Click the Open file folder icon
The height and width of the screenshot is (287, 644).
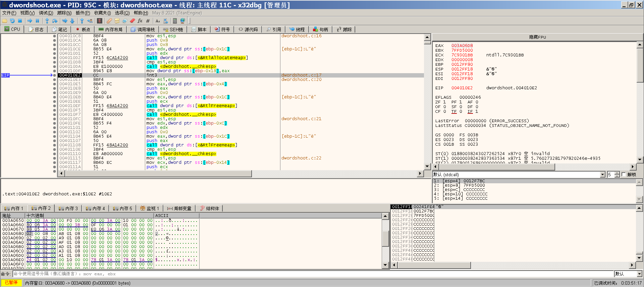pyautogui.click(x=5, y=21)
